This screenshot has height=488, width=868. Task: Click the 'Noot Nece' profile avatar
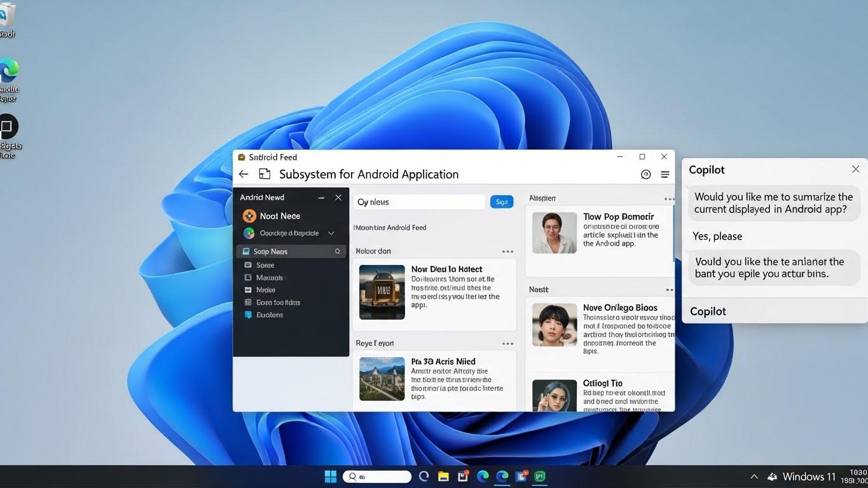249,215
